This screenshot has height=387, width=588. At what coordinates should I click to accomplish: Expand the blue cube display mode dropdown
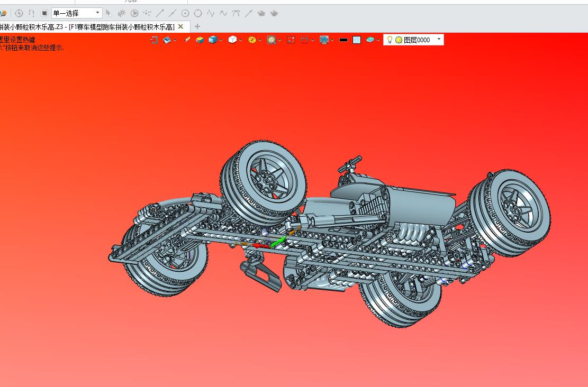click(x=221, y=40)
